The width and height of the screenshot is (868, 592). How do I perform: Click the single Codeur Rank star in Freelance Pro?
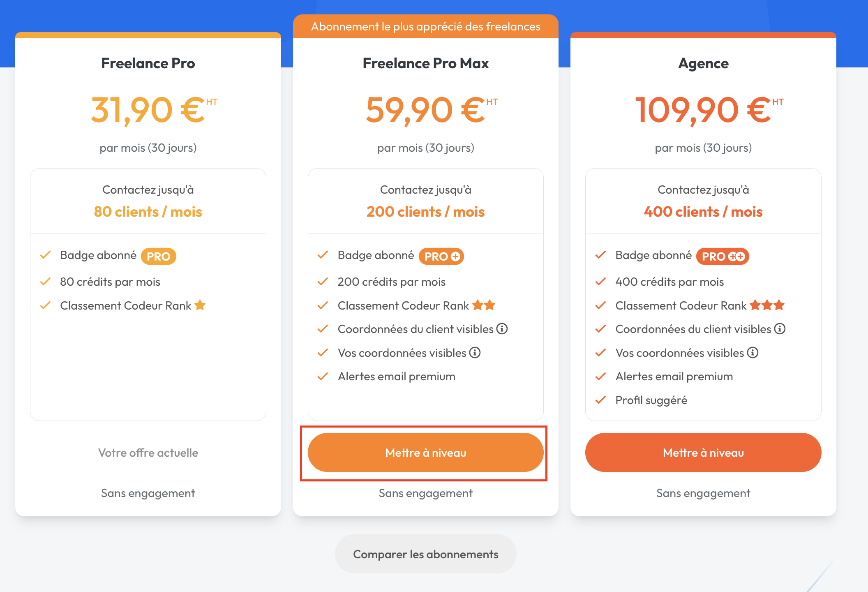tap(200, 305)
